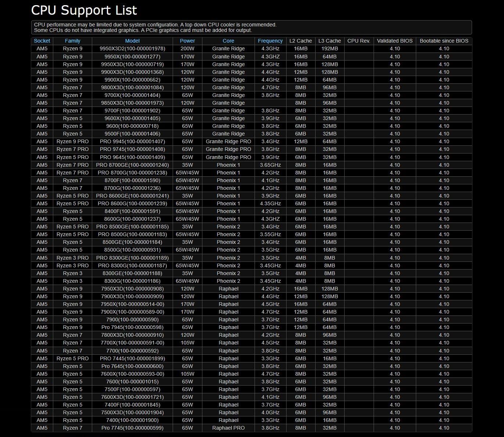
Task: Select model PRO 9645(100-000001409)
Action: tap(132, 157)
